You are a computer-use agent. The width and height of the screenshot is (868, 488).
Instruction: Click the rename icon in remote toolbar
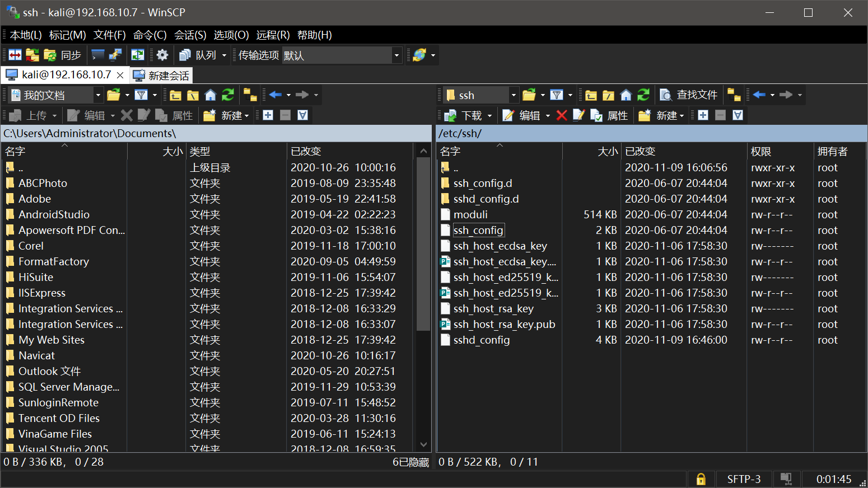[x=578, y=115]
